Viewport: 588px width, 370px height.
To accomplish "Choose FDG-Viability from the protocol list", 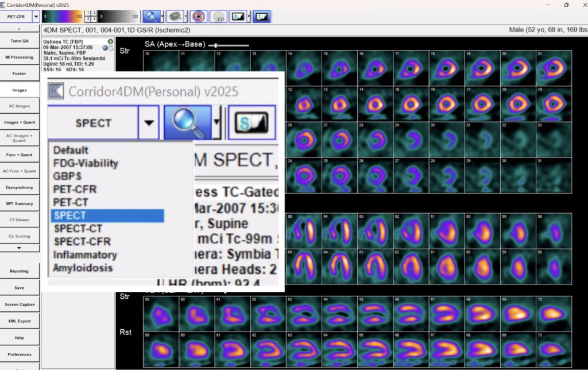I will pyautogui.click(x=85, y=163).
